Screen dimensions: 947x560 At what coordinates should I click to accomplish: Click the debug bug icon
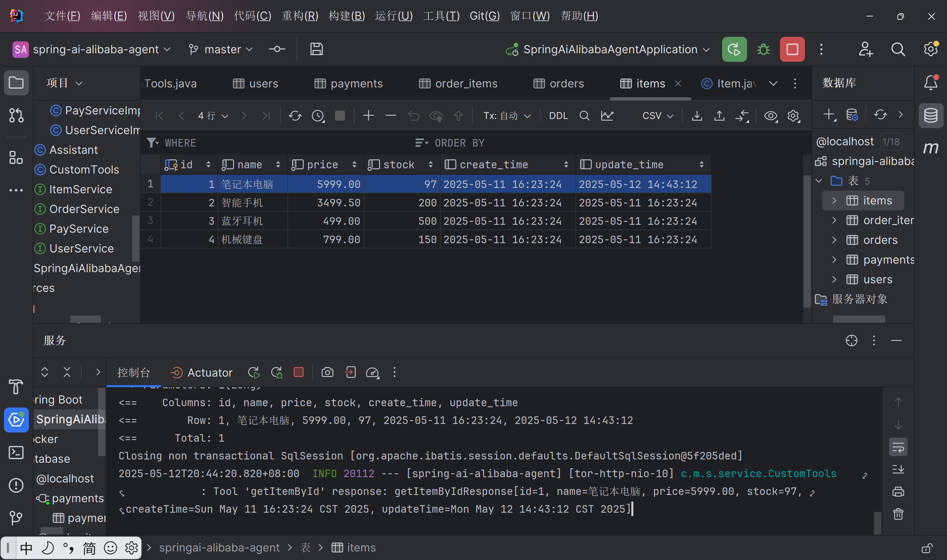pos(763,49)
